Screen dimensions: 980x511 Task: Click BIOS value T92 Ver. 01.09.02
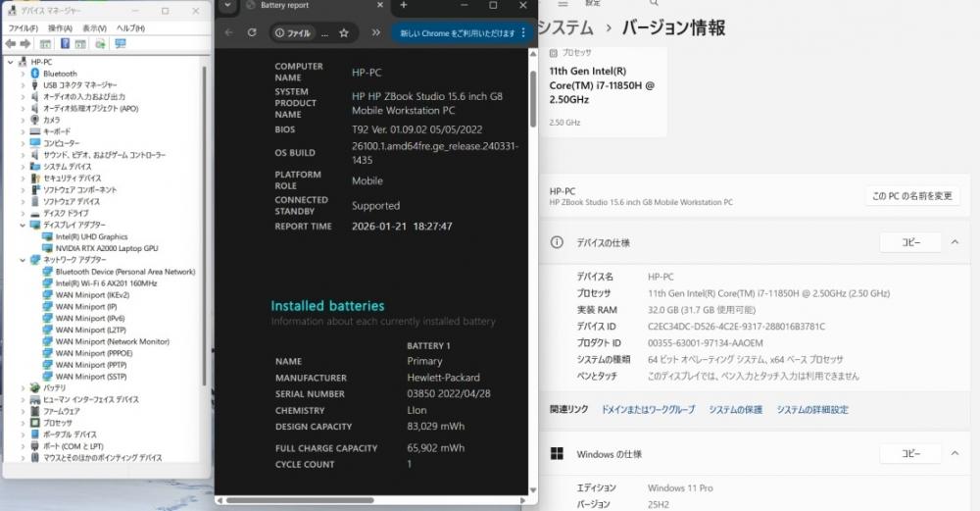pos(416,129)
